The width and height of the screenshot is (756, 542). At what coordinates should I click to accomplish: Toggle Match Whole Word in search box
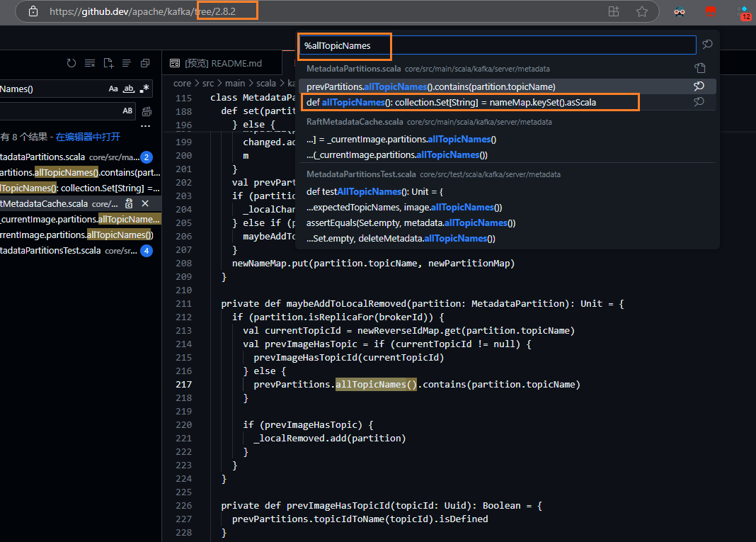[129, 89]
